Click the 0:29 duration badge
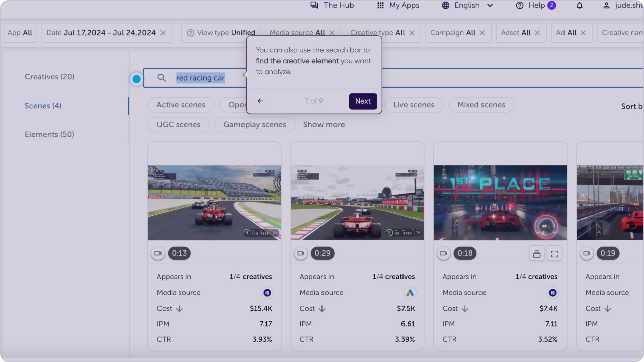The height and width of the screenshot is (362, 644). click(322, 253)
